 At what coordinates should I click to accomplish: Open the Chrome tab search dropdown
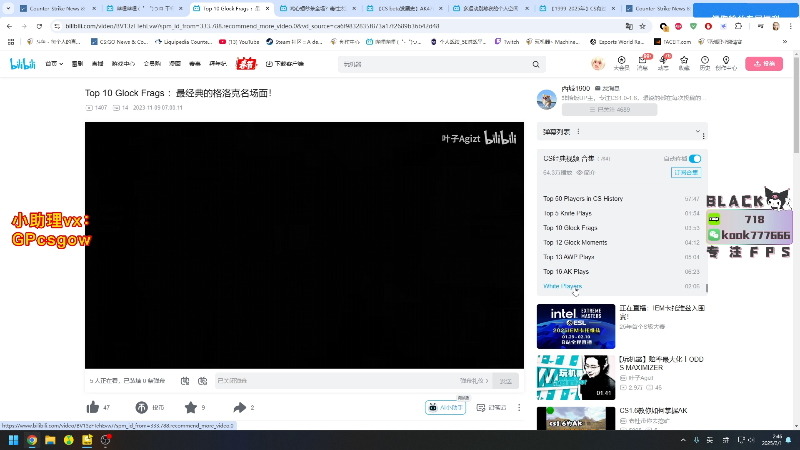click(8, 8)
